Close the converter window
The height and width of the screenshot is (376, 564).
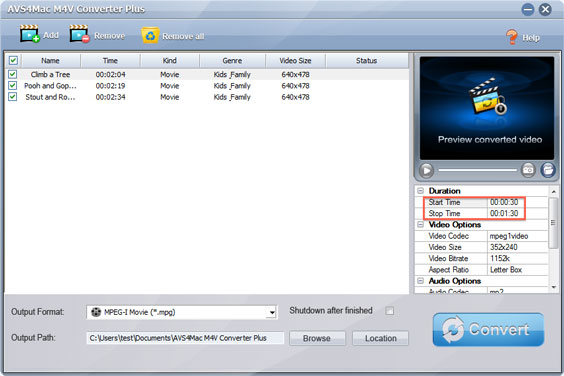[545, 9]
